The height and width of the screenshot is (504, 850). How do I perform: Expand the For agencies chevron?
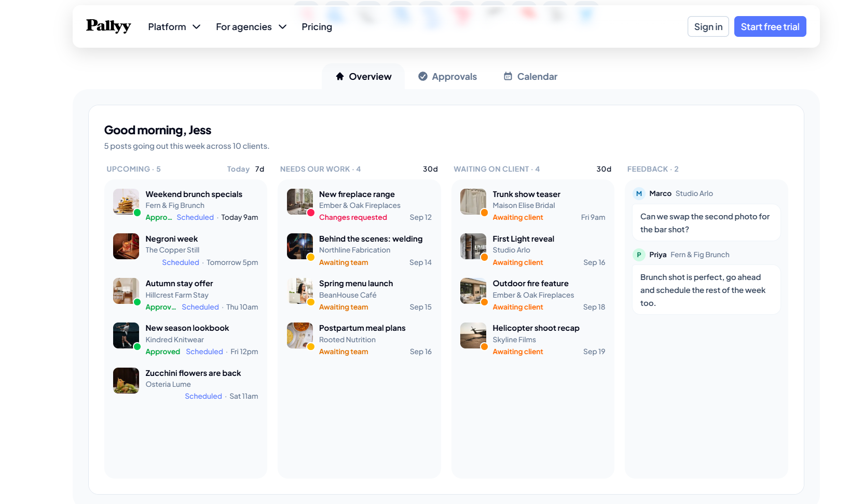283,27
